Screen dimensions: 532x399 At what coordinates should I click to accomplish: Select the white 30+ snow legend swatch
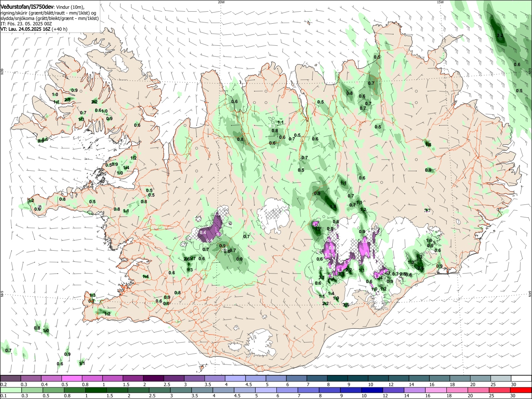521,378
